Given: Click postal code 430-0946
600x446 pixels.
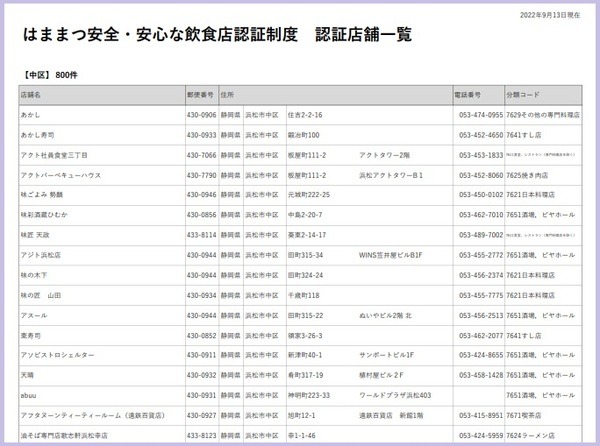Looking at the screenshot, I should coord(202,195).
